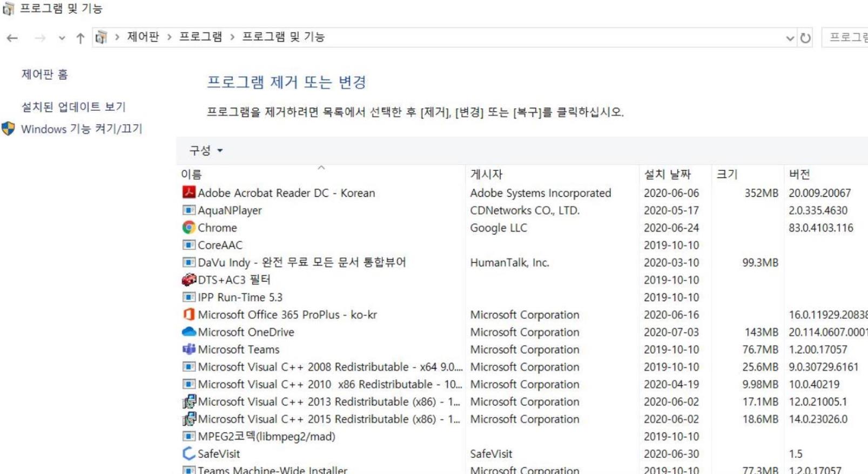Click the Chrome icon in list
Viewport: 868px width, 474px height.
point(189,228)
